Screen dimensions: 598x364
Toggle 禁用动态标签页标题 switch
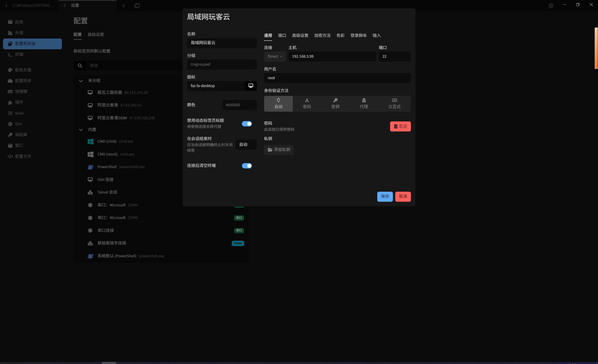click(247, 124)
